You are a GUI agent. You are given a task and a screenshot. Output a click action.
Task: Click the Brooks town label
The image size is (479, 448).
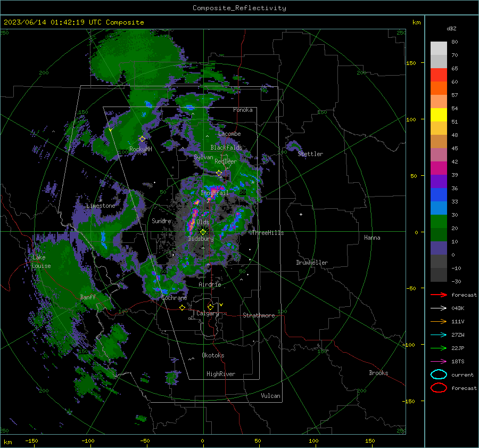pos(378,373)
